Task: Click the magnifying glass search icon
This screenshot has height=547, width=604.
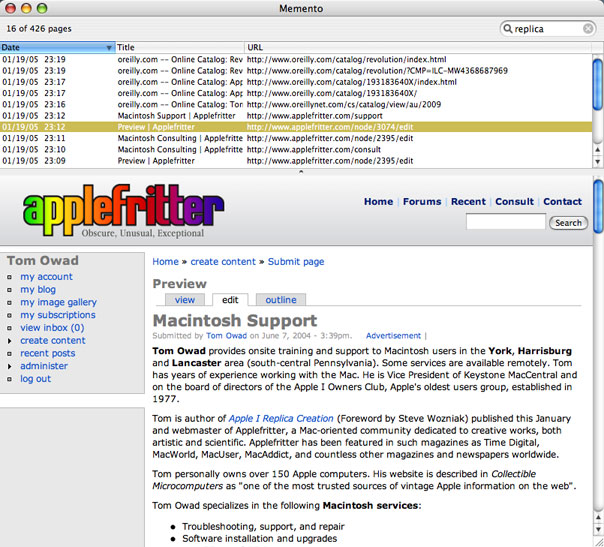Action: tap(508, 29)
